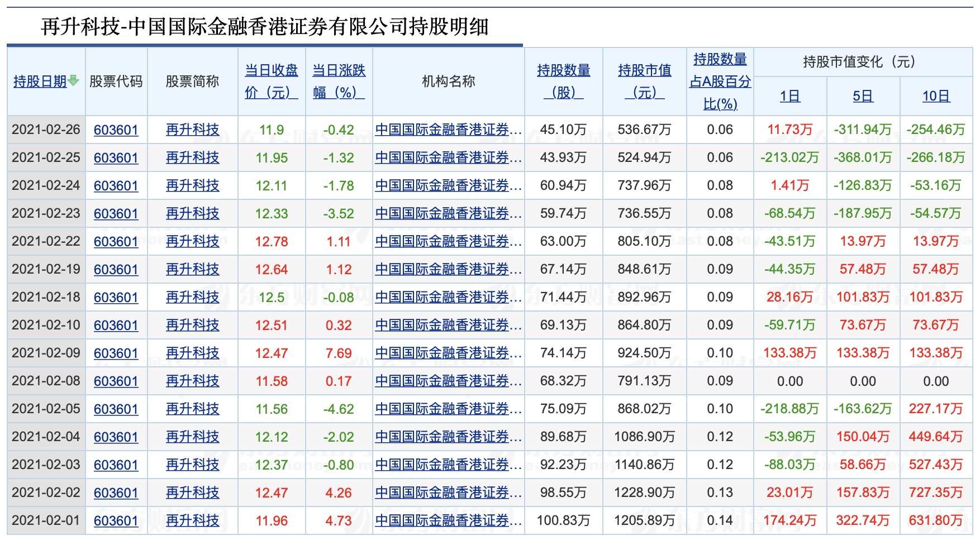Open institution link in 2021-02-03 row
The image size is (980, 545).
point(448,465)
